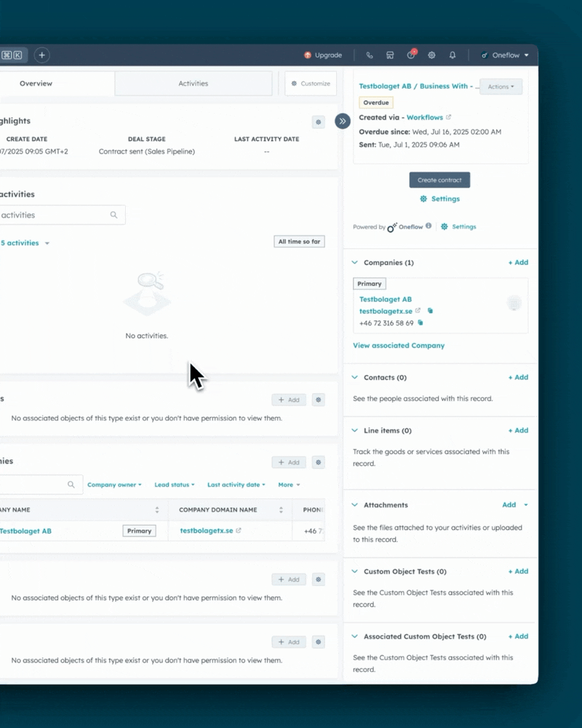Open the marketplace icon in top bar
The image size is (582, 728).
(390, 55)
